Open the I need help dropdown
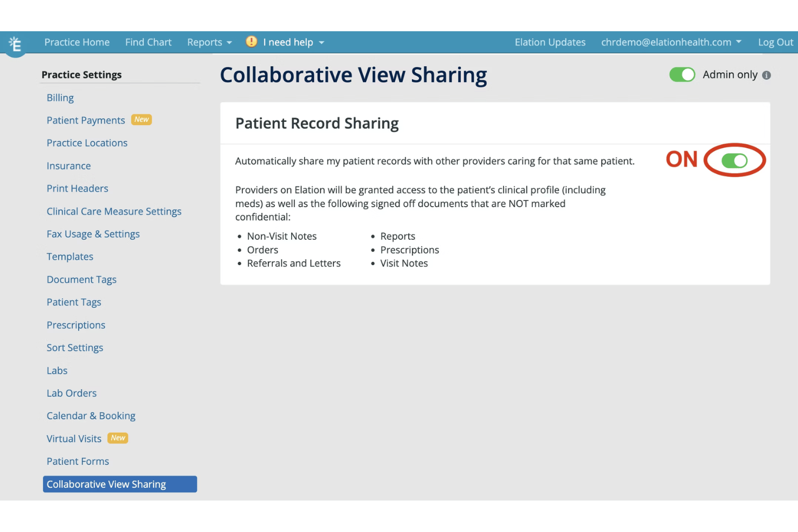 tap(294, 42)
